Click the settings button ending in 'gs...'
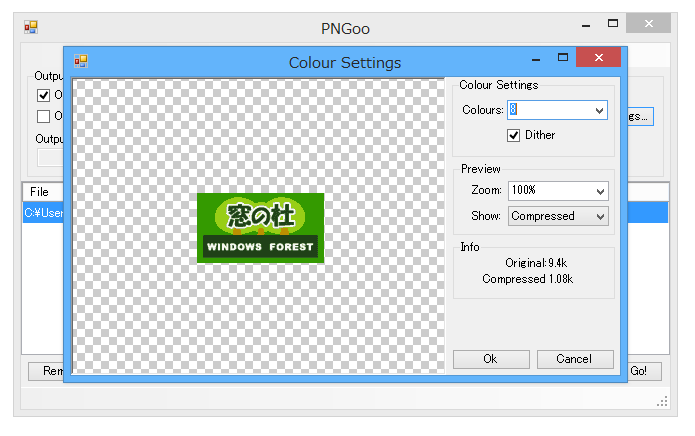 point(640,117)
